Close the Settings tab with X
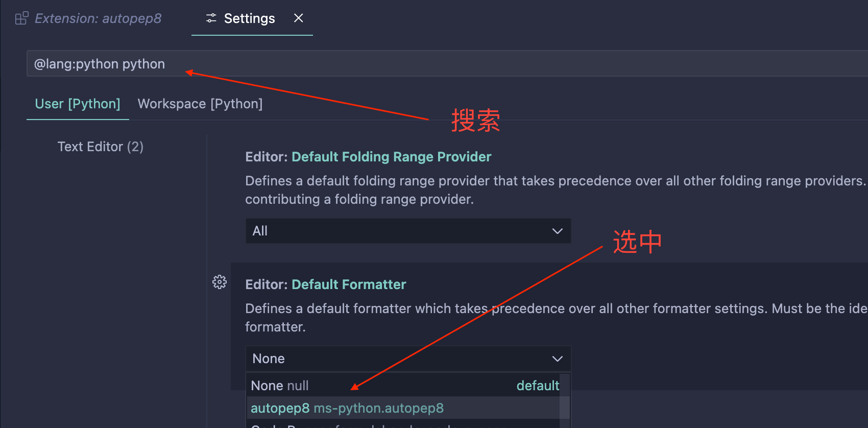 tap(299, 18)
